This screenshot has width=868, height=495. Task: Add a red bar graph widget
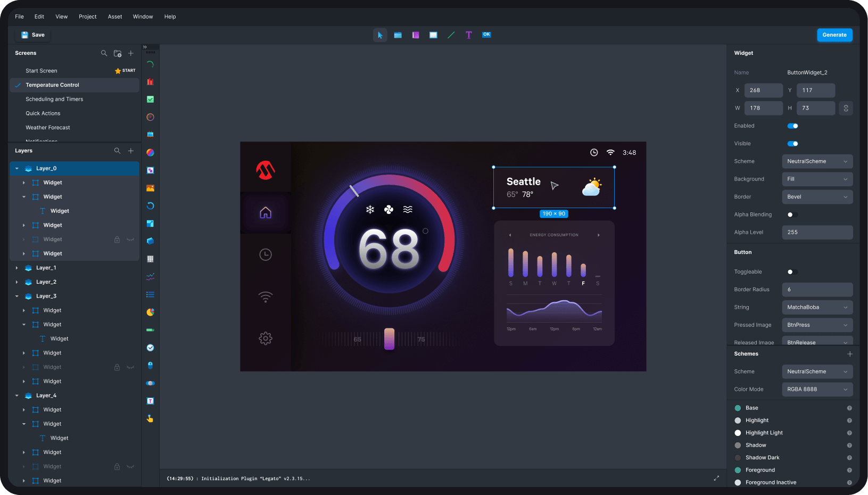151,82
